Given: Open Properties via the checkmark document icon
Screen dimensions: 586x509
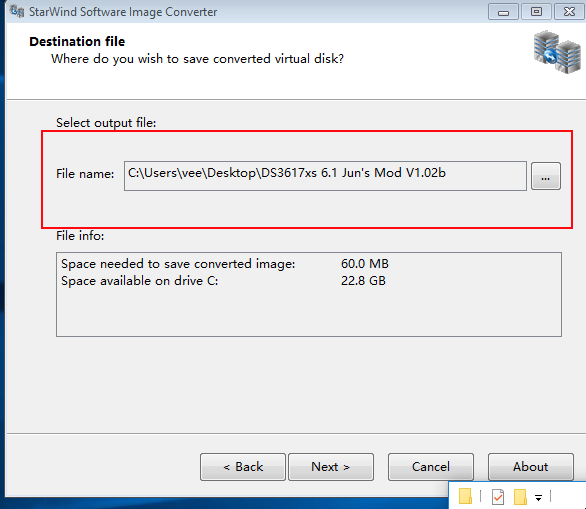Looking at the screenshot, I should [497, 497].
